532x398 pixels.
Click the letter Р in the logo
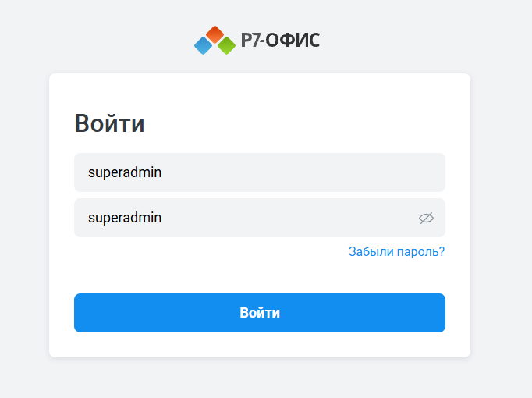[x=246, y=41]
